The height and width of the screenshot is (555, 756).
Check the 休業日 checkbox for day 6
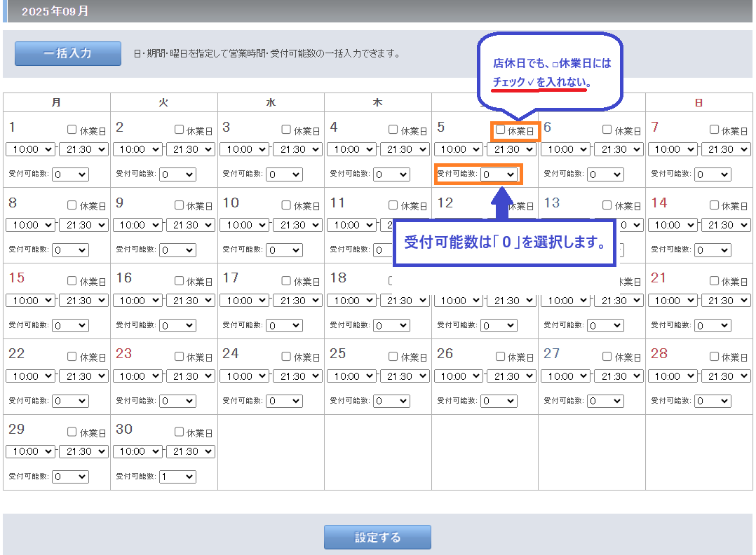point(607,130)
